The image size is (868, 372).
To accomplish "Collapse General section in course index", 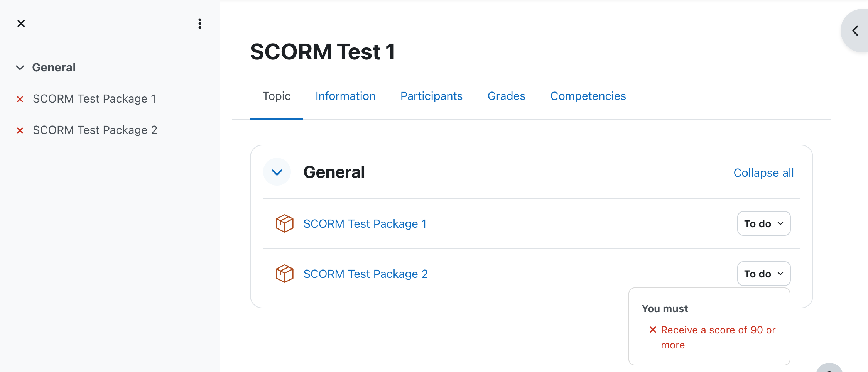I will [x=20, y=68].
